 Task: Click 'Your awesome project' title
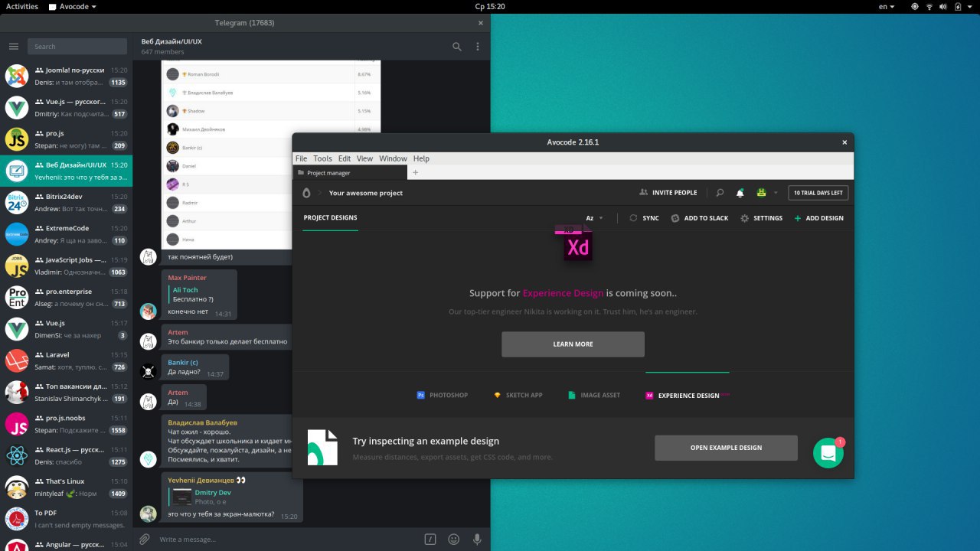pos(366,193)
